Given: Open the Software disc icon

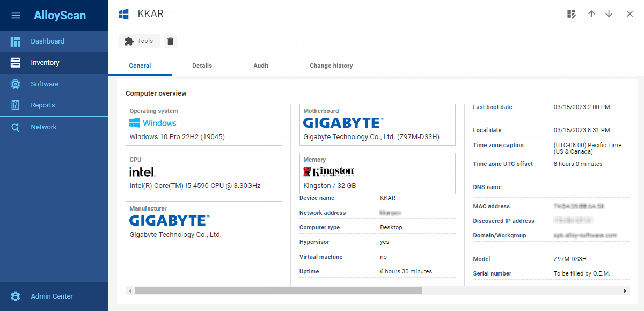Looking at the screenshot, I should [x=16, y=84].
